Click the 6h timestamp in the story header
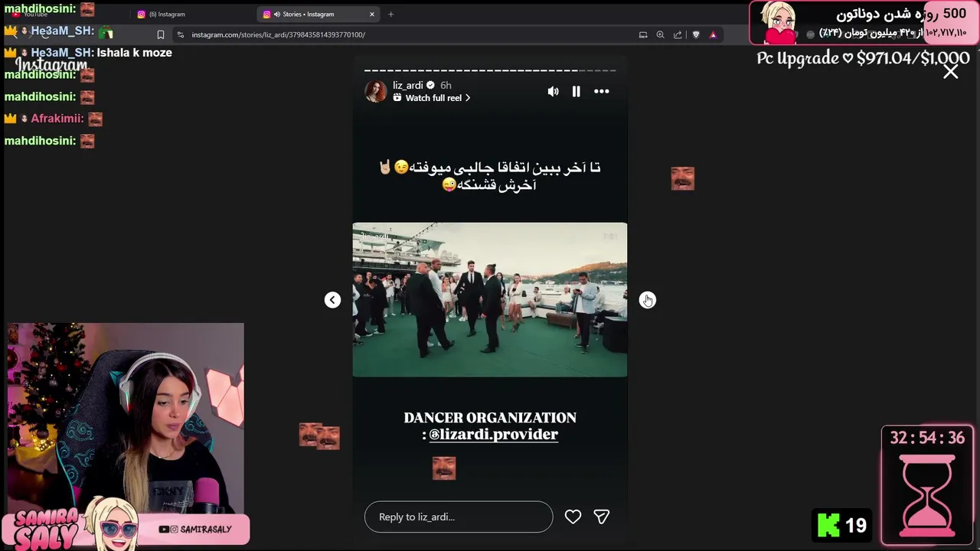This screenshot has height=551, width=980. (446, 85)
